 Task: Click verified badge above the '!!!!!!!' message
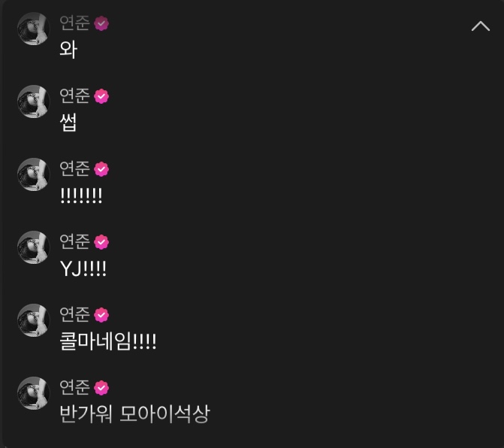101,169
